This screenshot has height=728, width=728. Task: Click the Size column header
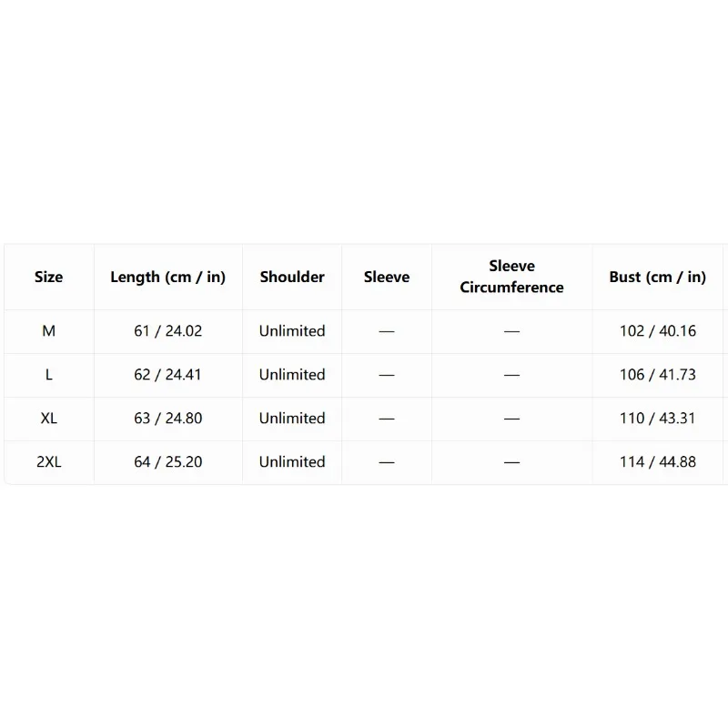49,277
